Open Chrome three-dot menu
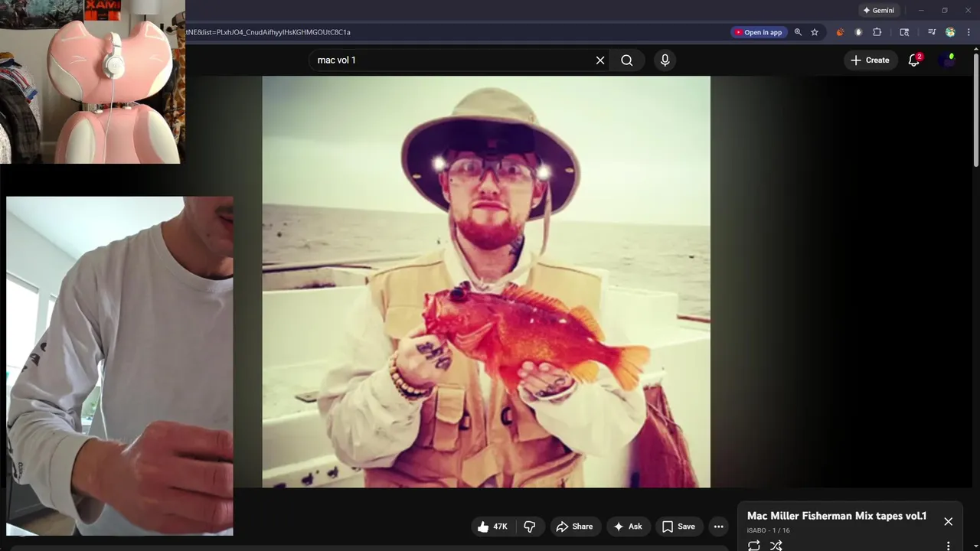 pyautogui.click(x=969, y=32)
